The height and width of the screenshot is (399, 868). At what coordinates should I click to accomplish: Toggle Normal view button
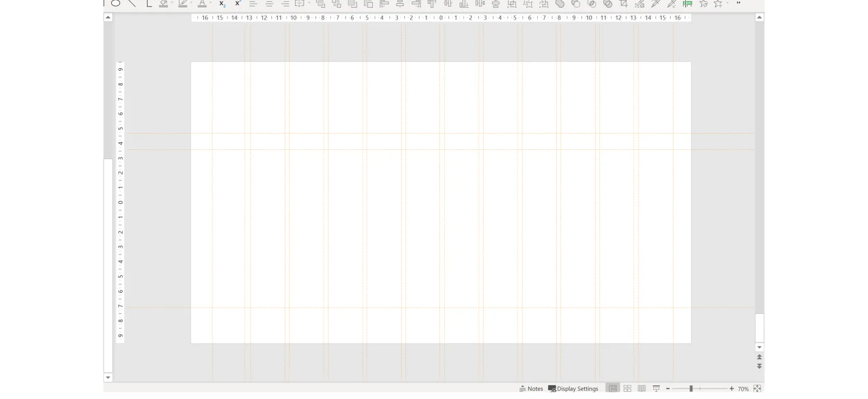click(613, 389)
